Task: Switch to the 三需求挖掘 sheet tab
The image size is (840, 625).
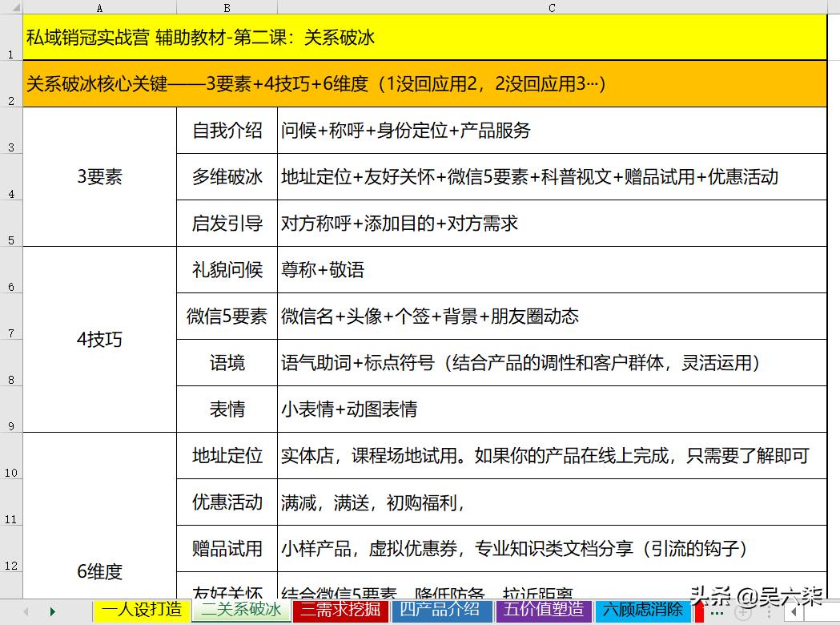Action: (342, 611)
